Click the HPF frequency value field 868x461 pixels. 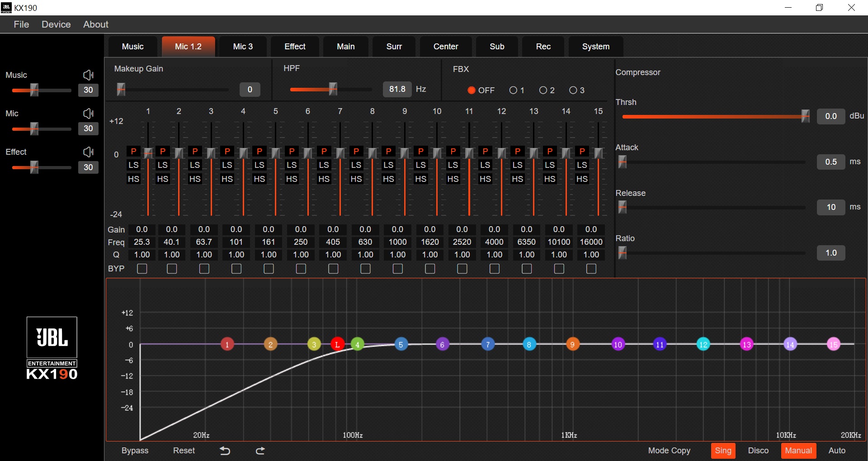pyautogui.click(x=397, y=89)
